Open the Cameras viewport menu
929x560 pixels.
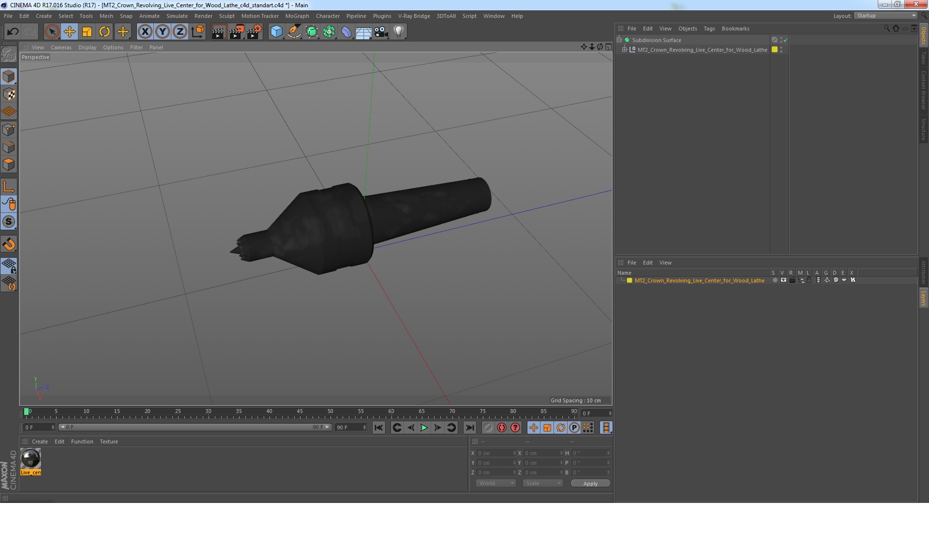(61, 47)
